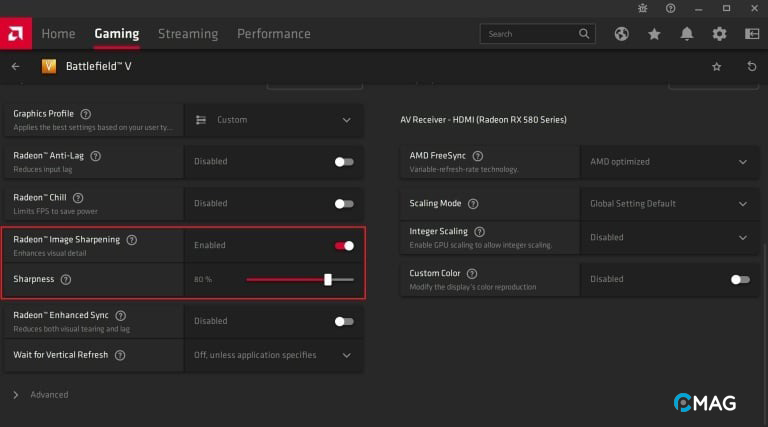
Task: Show help for Integer Scaling
Action: (x=480, y=232)
